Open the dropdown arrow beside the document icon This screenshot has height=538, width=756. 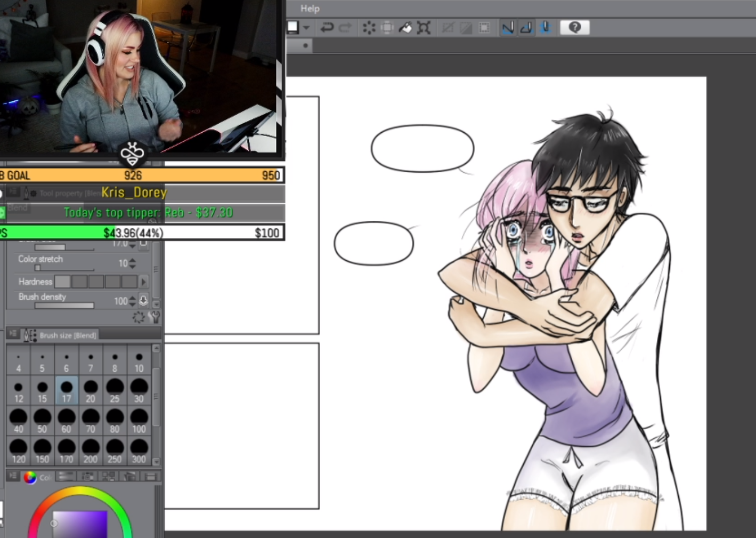click(x=306, y=28)
